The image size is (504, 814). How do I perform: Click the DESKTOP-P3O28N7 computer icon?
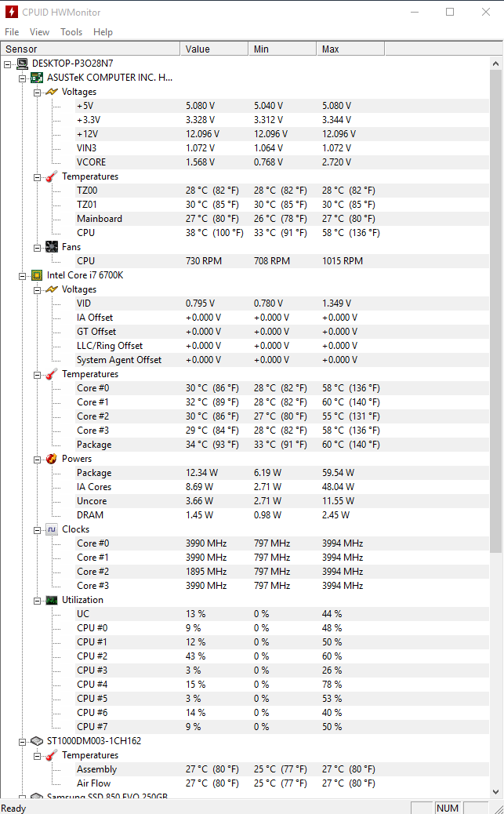coord(23,64)
